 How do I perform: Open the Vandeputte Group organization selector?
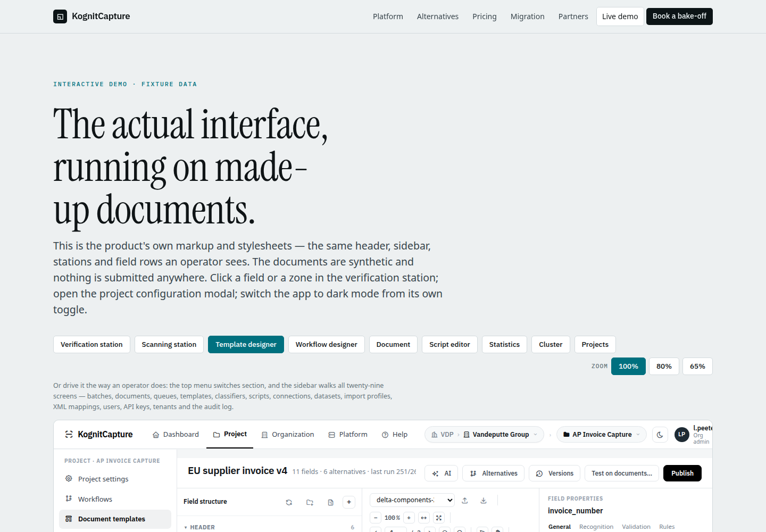(500, 435)
